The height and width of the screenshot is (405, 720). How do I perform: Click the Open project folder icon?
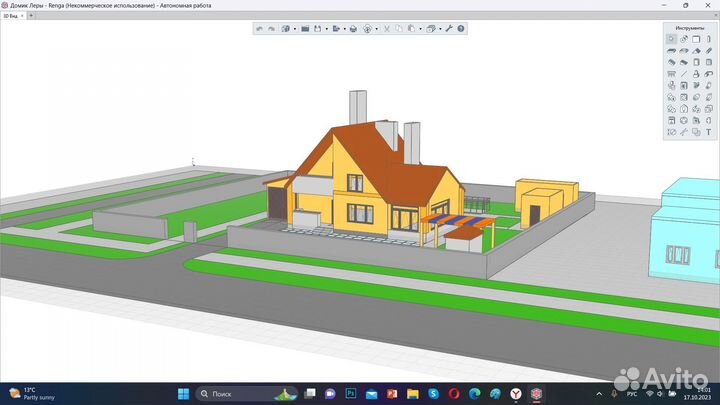click(306, 29)
